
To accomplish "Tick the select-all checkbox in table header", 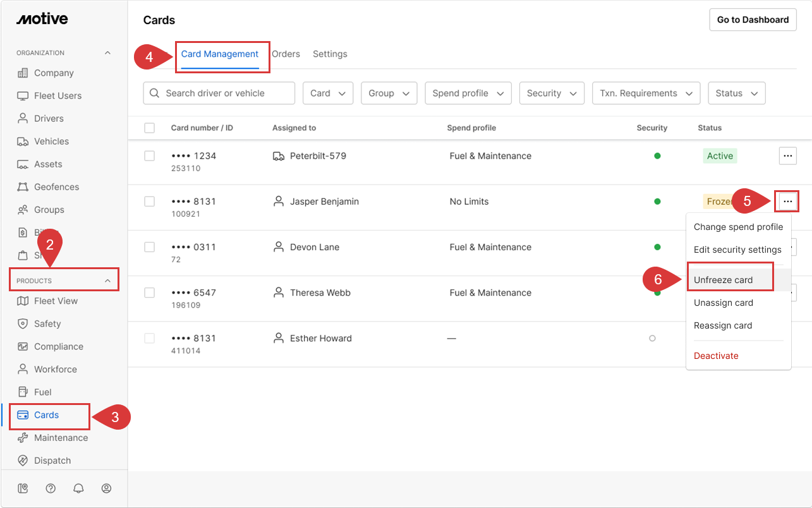I will (x=149, y=128).
